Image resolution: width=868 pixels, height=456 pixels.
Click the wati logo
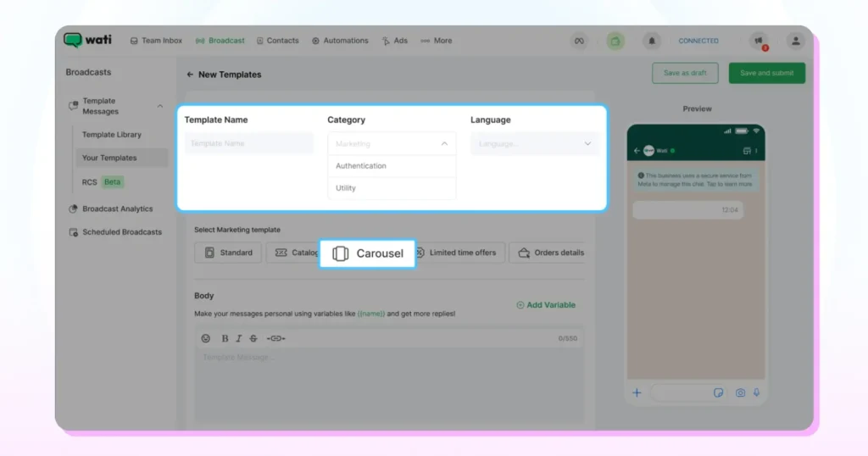tap(87, 41)
